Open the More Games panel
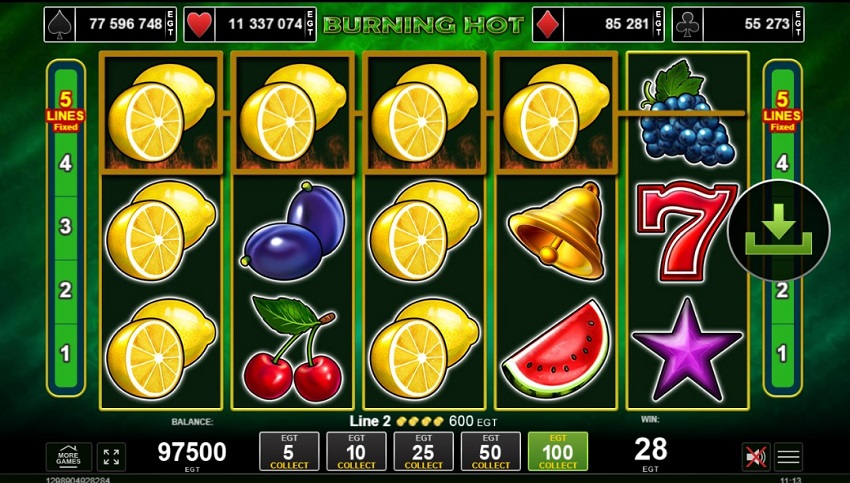Screen dimensions: 850x483 [x=69, y=456]
